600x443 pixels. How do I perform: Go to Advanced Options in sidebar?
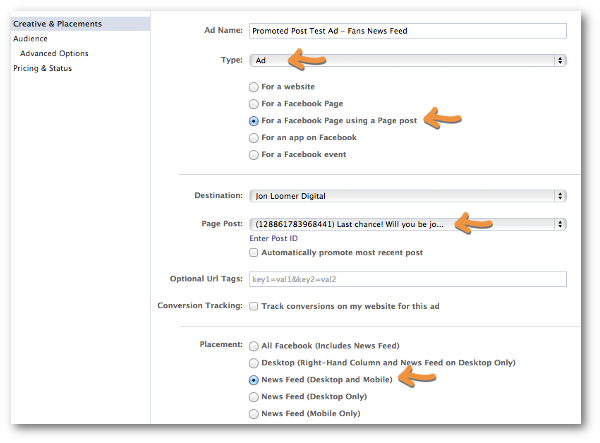click(54, 53)
